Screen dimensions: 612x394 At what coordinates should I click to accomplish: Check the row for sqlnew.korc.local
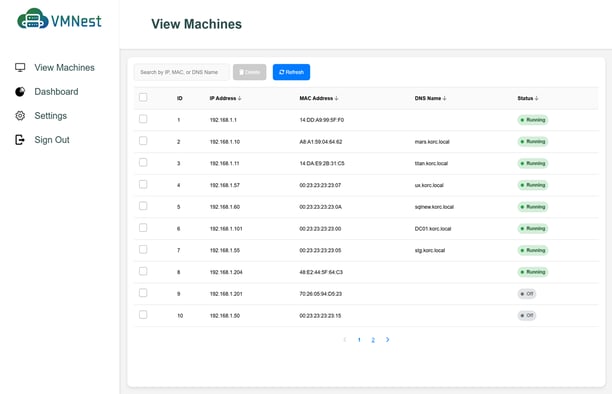coord(143,206)
